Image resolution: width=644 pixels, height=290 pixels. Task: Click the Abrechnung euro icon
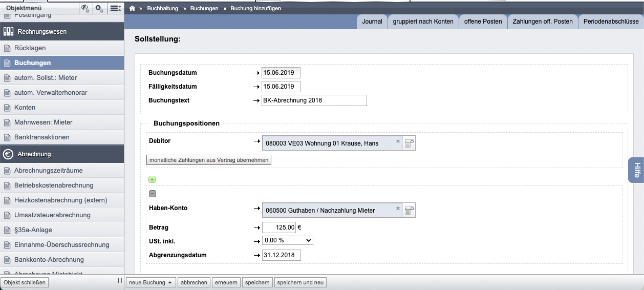point(8,154)
